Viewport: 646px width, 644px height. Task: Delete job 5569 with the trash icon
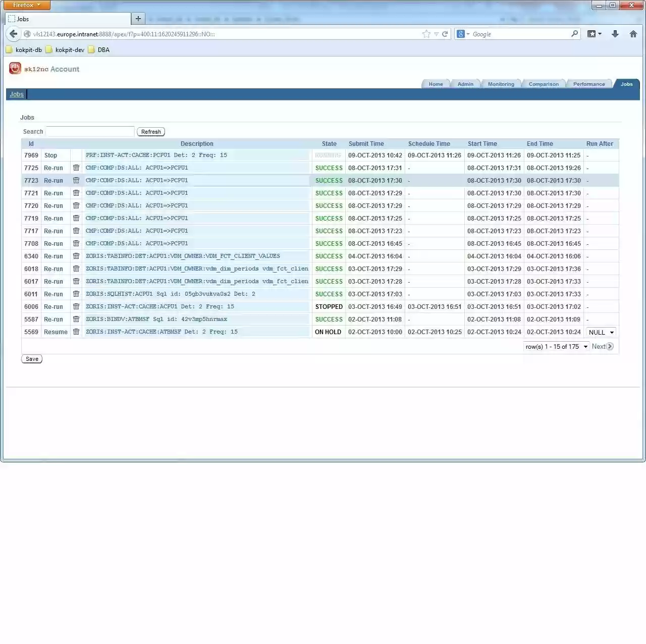point(76,332)
